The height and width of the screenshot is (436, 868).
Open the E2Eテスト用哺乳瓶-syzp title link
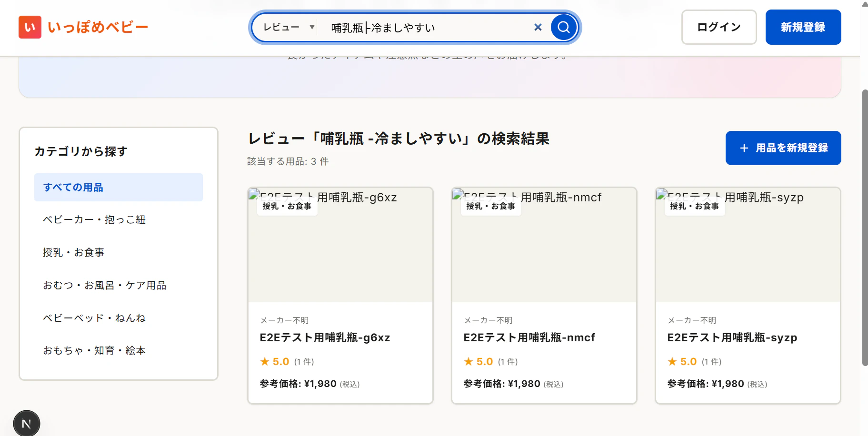point(732,337)
